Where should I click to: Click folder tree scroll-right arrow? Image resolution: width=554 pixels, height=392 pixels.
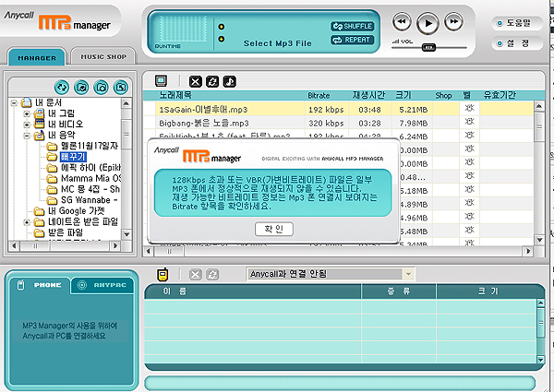click(x=114, y=245)
